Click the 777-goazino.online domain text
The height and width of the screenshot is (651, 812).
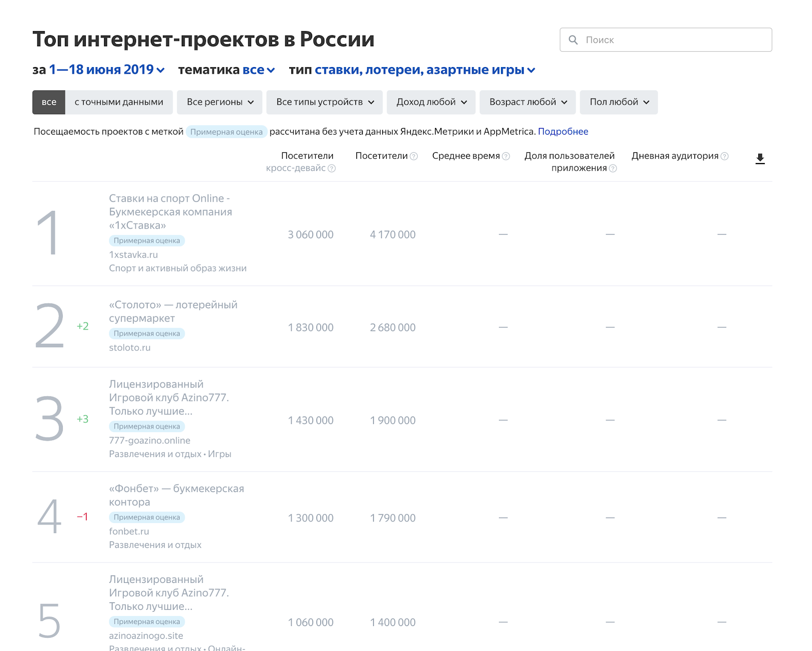coord(150,440)
